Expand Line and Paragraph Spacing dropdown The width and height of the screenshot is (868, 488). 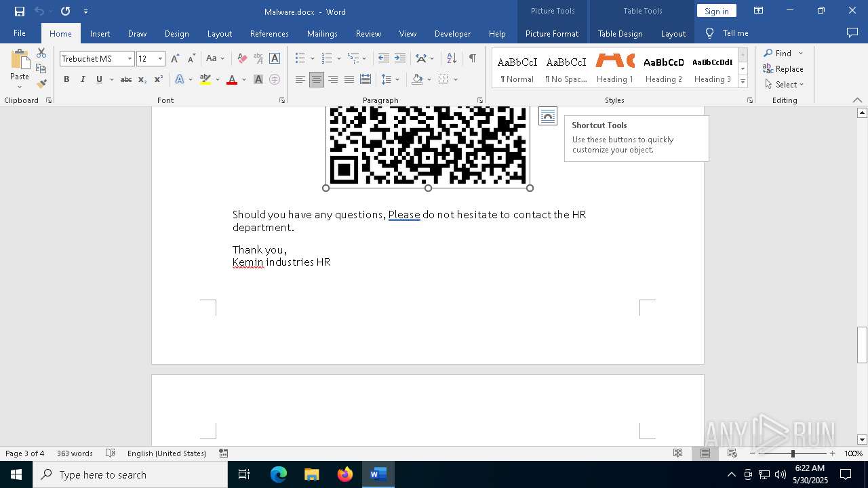[x=397, y=79]
